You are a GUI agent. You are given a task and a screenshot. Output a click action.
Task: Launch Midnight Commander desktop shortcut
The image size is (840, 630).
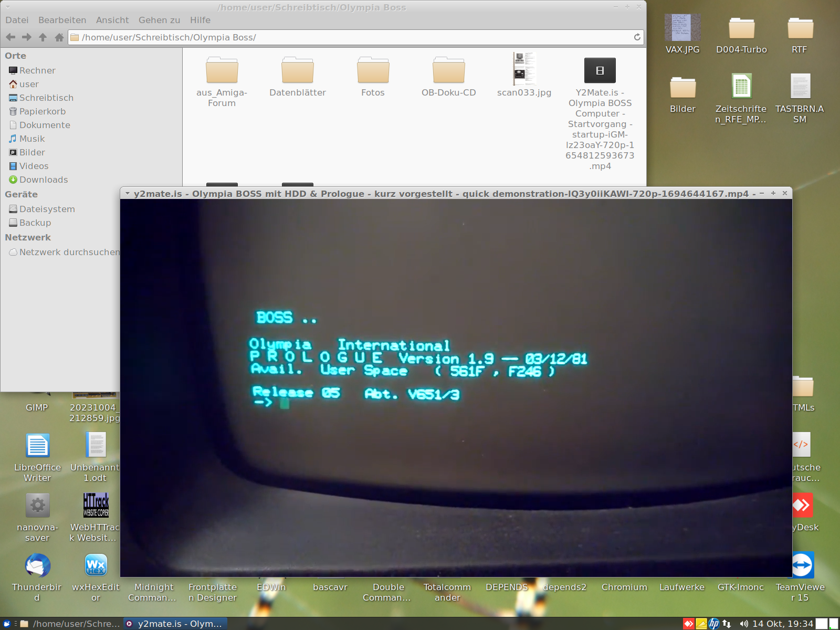pyautogui.click(x=153, y=592)
